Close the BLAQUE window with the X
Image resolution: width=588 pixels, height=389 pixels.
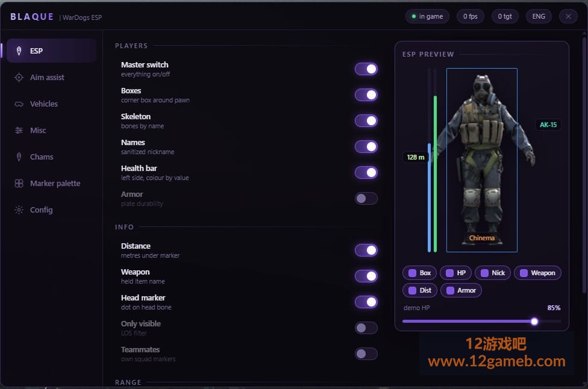pyautogui.click(x=568, y=16)
